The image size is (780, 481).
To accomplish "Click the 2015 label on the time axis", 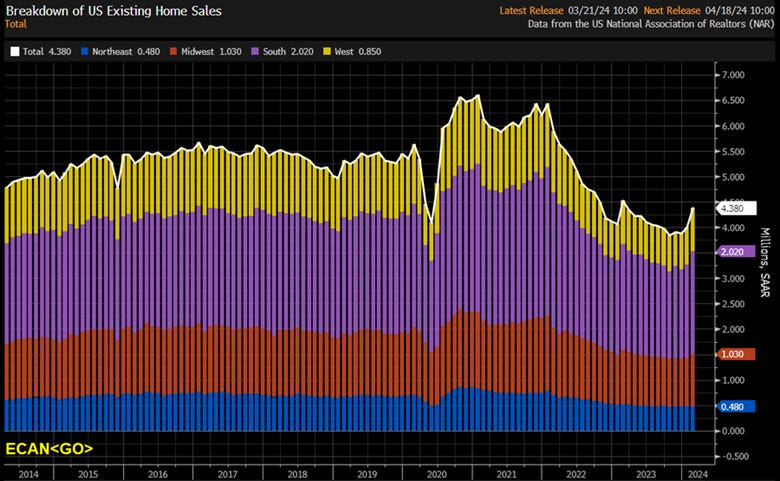I will coord(88,474).
